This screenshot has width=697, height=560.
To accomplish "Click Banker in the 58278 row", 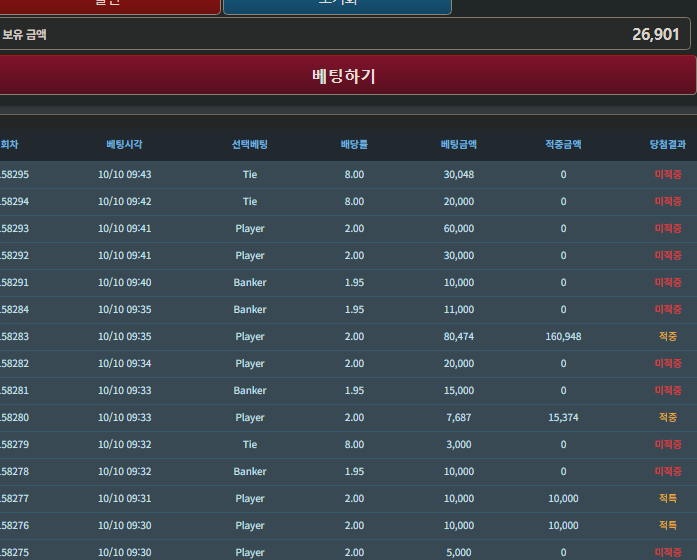I will pyautogui.click(x=250, y=472).
